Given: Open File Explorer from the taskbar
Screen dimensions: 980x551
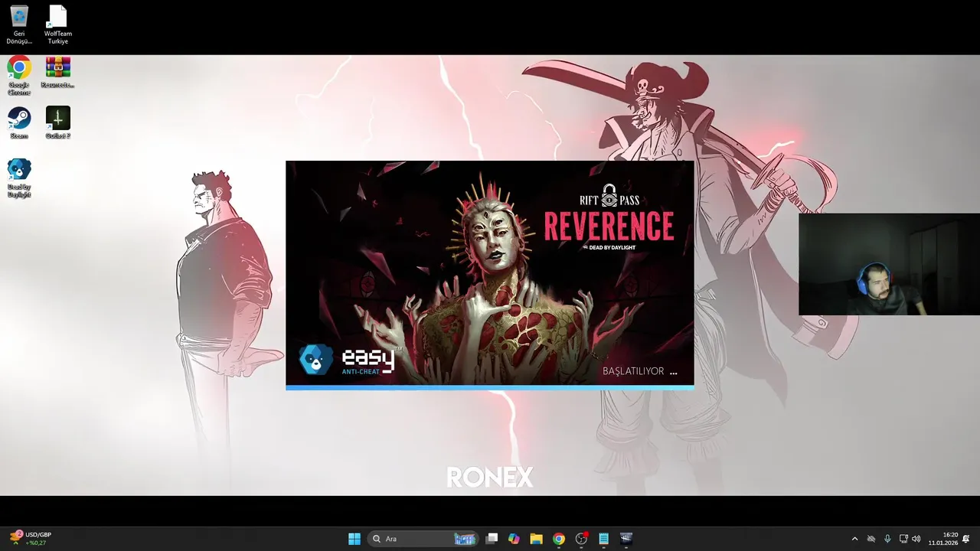Looking at the screenshot, I should tap(536, 539).
